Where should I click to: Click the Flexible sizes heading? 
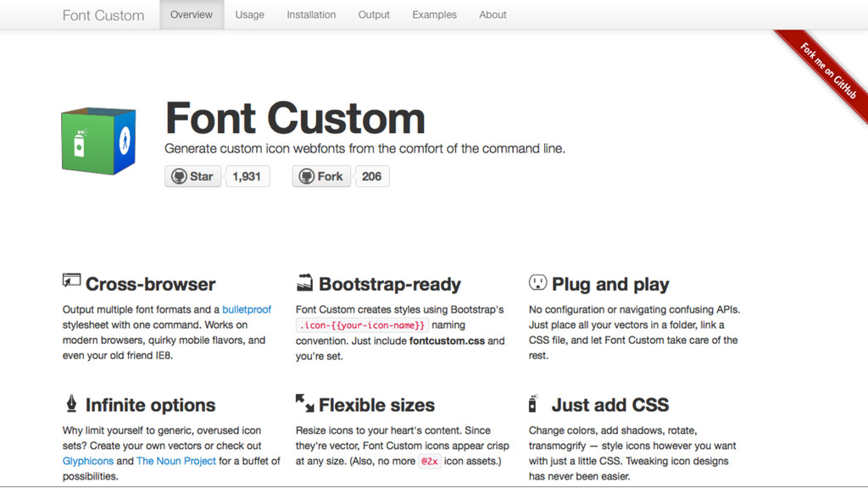coord(376,405)
